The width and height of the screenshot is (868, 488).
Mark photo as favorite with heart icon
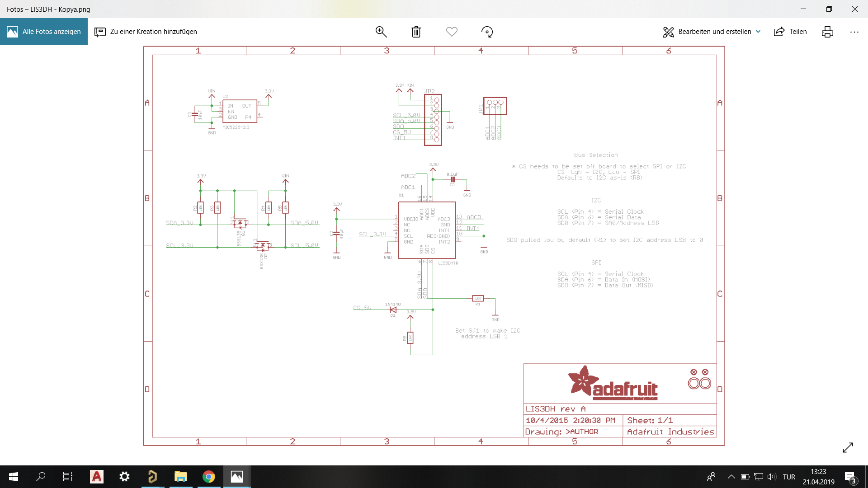(x=452, y=32)
